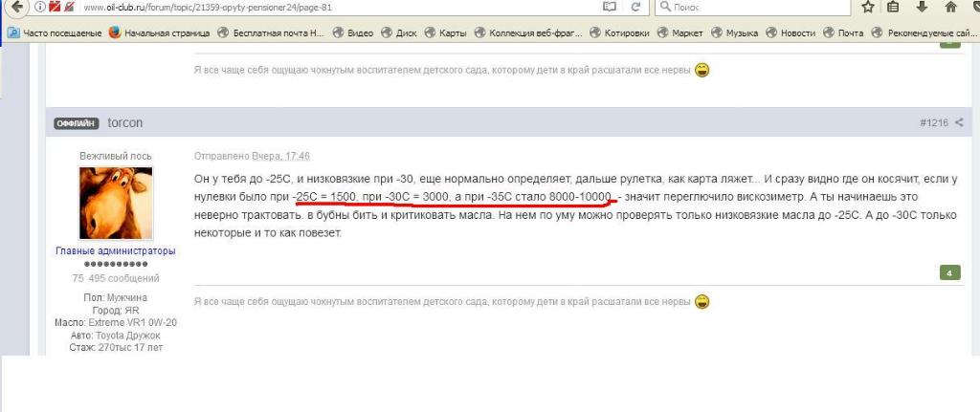The height and width of the screenshot is (412, 980).
Task: Open the Карты bookmark
Action: click(x=446, y=33)
